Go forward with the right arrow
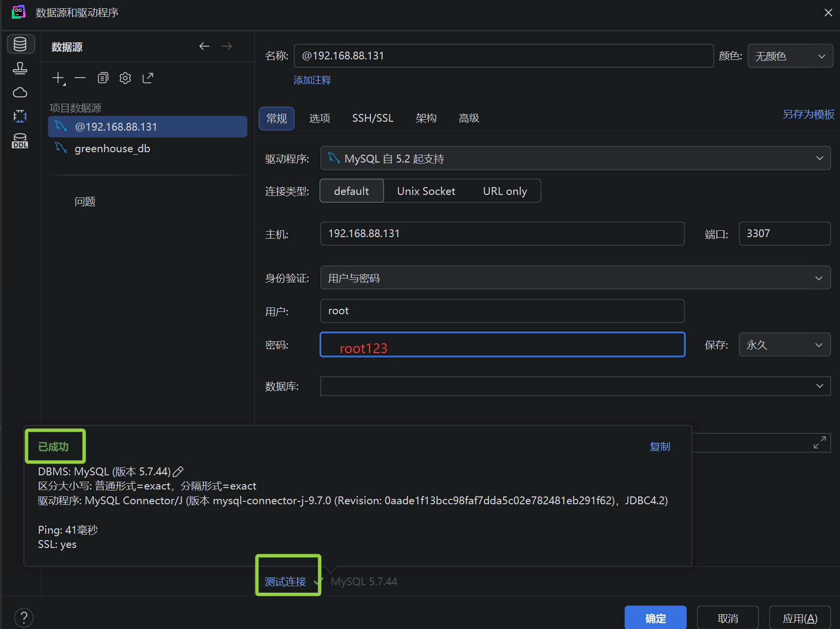 click(227, 46)
